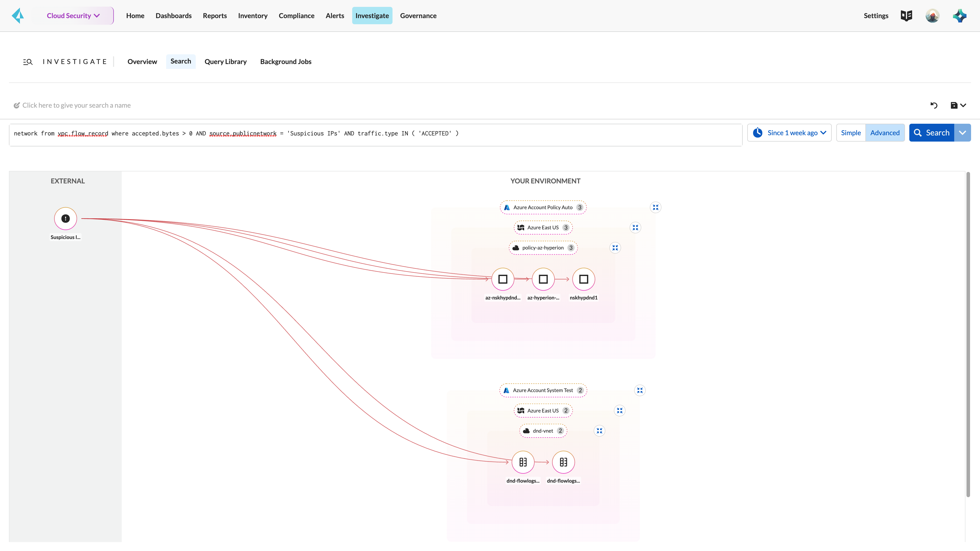Open the Compliance menu item
980x551 pixels.
tap(296, 16)
